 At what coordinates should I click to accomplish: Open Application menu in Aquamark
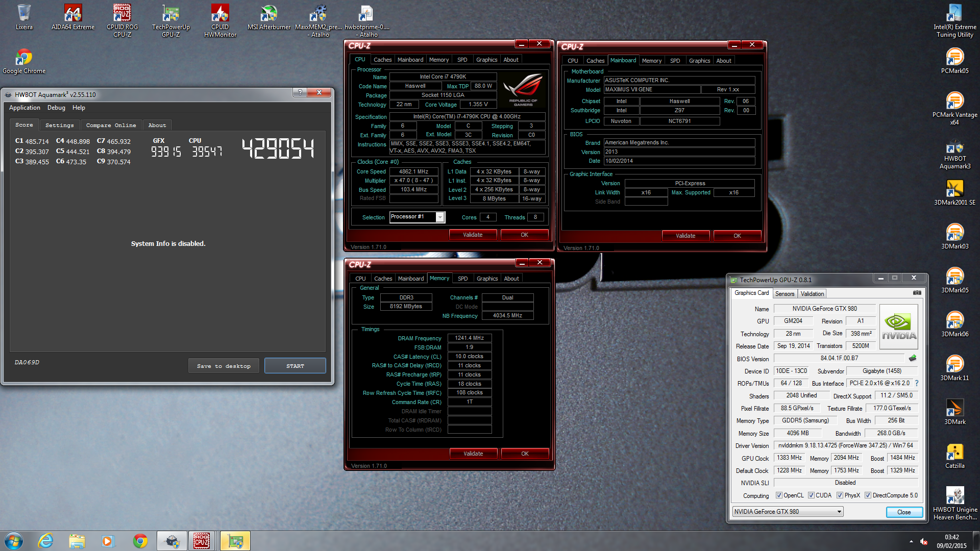(24, 108)
